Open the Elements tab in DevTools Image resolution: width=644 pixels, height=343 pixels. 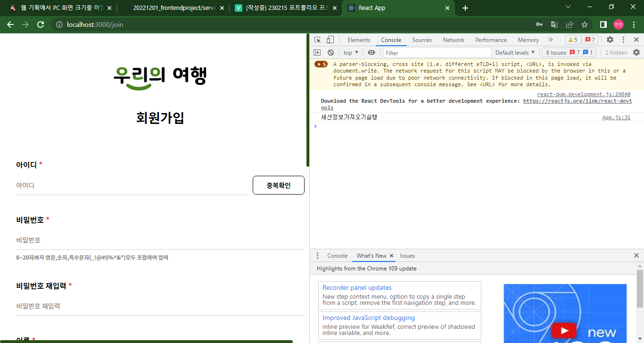coord(359,40)
